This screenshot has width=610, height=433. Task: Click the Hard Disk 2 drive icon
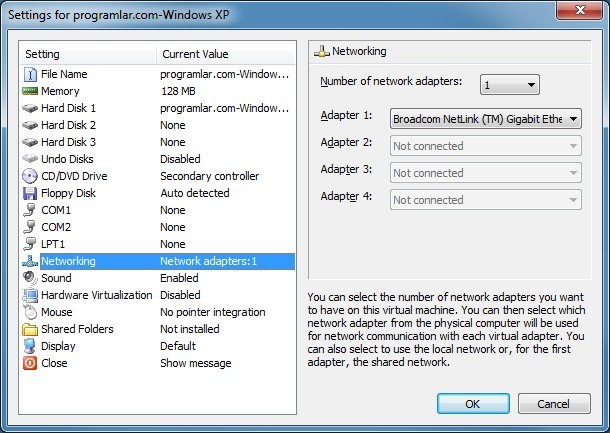point(30,125)
